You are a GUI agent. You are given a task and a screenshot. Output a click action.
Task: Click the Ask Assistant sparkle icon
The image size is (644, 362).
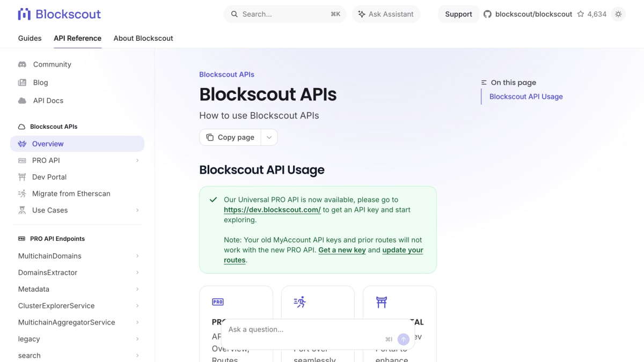pyautogui.click(x=362, y=14)
